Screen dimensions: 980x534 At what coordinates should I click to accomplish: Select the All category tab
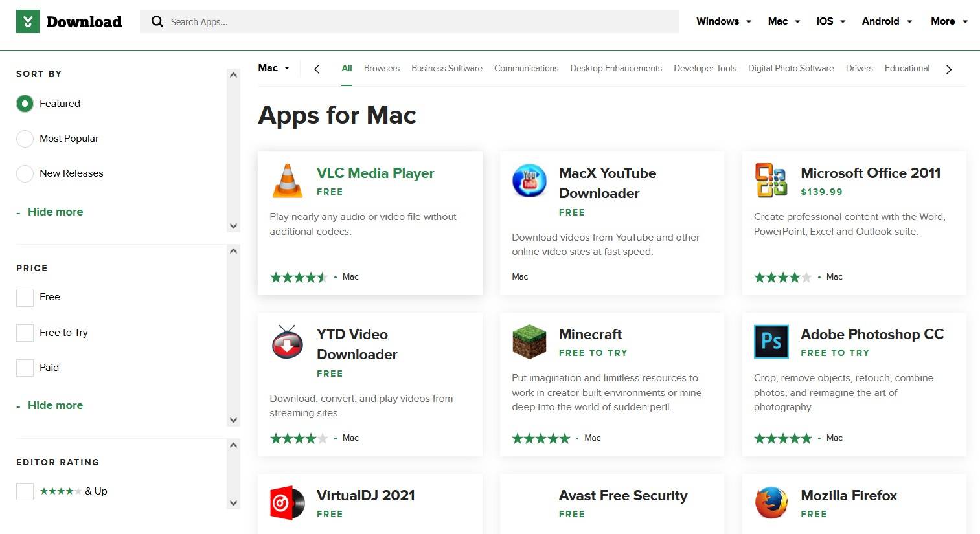347,68
